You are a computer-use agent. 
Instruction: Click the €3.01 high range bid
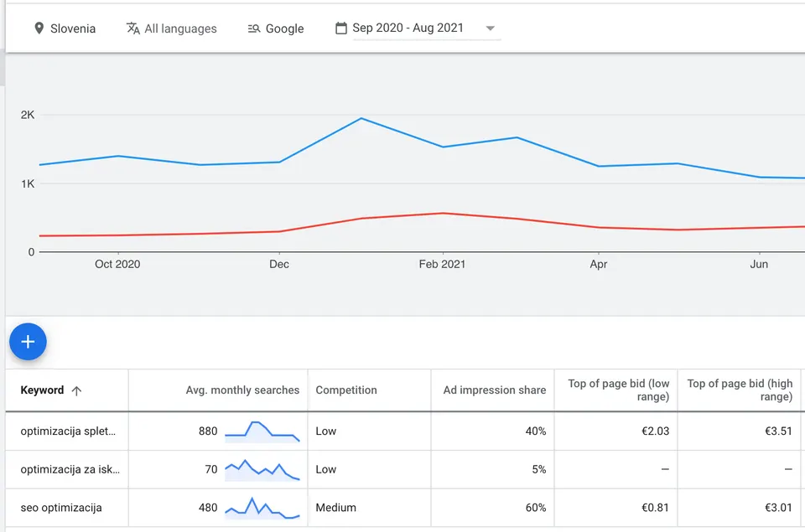(778, 508)
